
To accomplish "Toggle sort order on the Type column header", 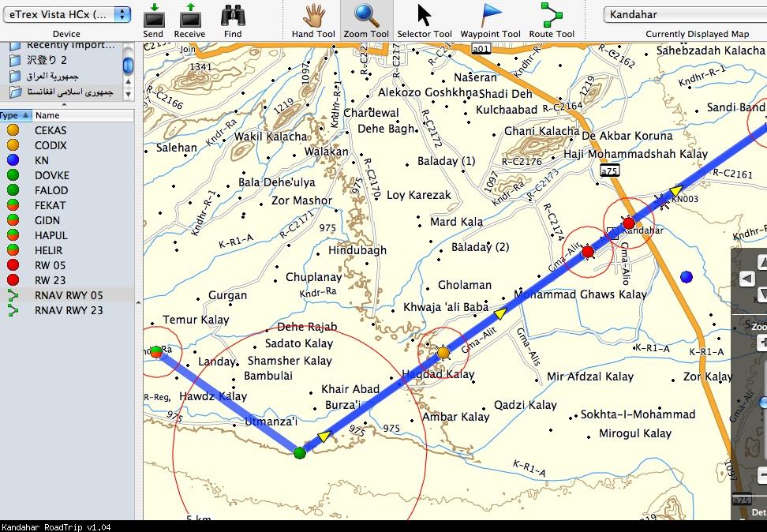I will pyautogui.click(x=14, y=115).
